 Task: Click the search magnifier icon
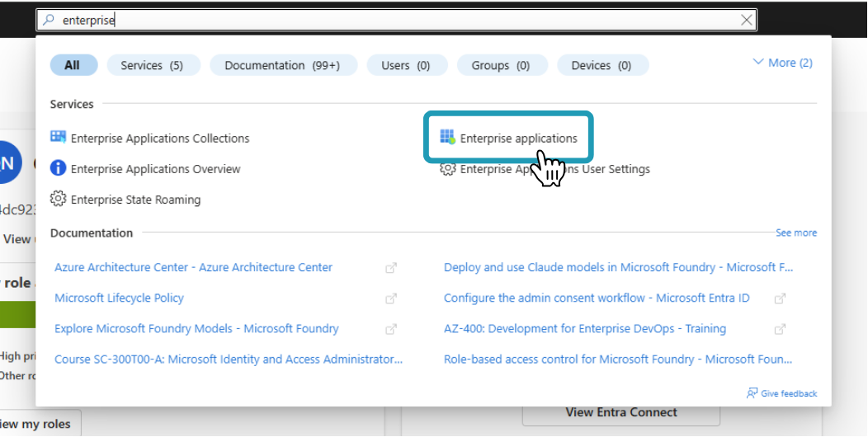[49, 21]
